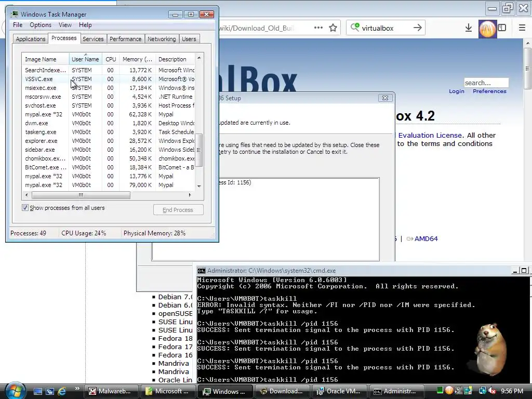Click Task Manager title bar icon
This screenshot has height=399, width=532.
tap(14, 14)
